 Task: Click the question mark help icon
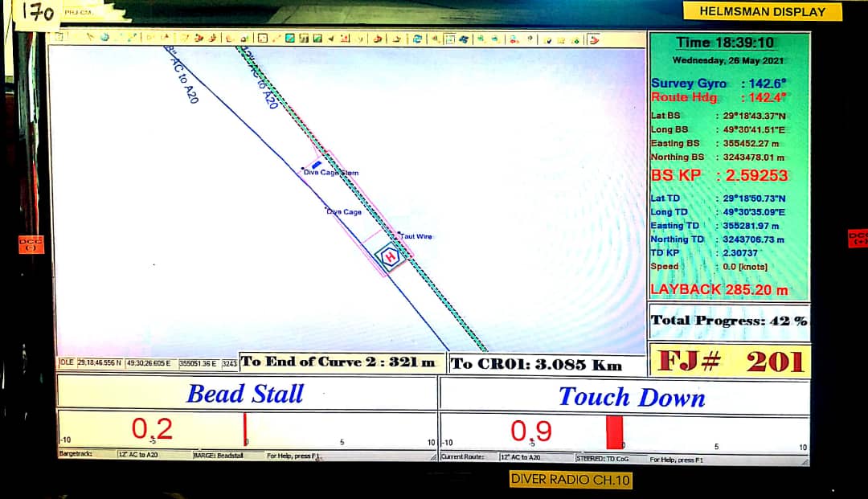pyautogui.click(x=530, y=38)
